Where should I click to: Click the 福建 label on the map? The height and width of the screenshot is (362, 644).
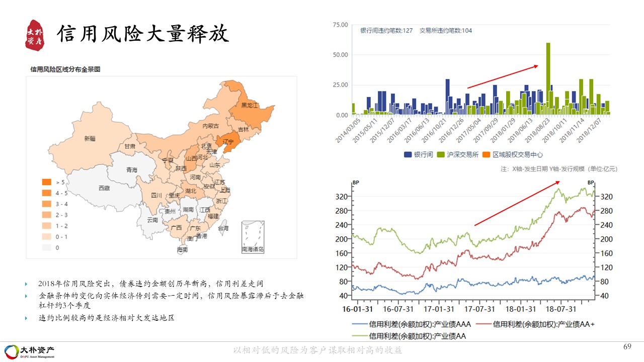(x=213, y=216)
